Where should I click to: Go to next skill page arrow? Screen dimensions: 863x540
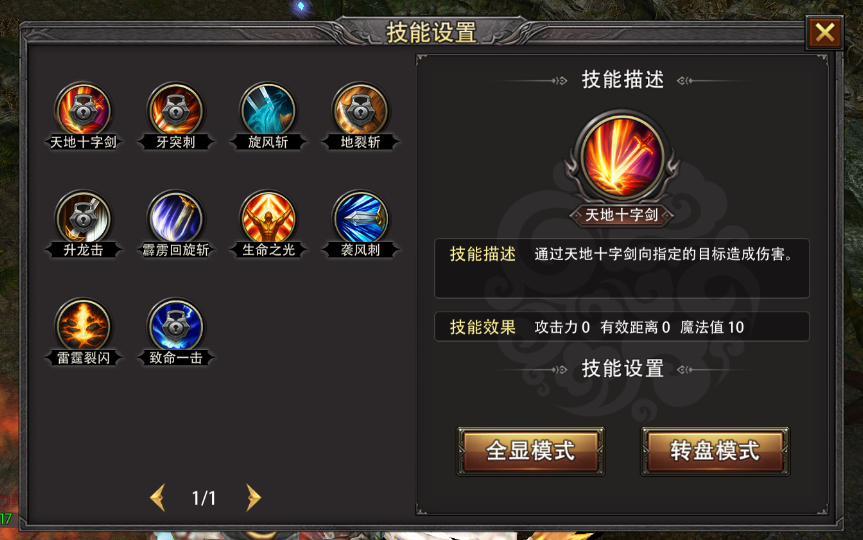pyautogui.click(x=253, y=498)
